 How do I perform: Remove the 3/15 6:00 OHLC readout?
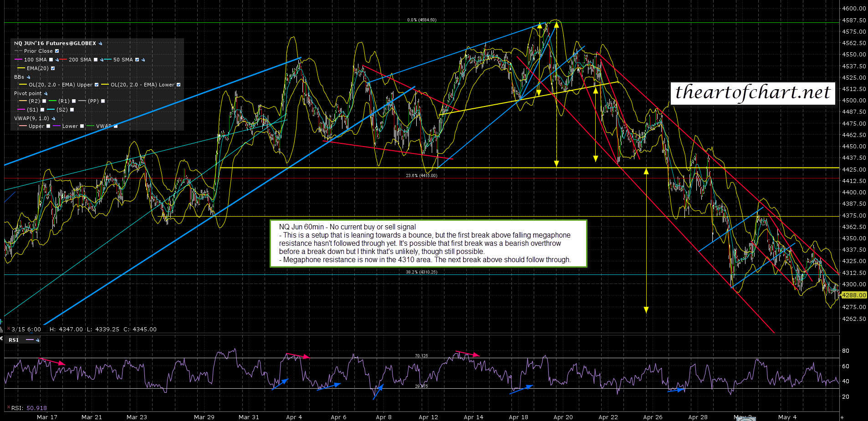click(8, 329)
